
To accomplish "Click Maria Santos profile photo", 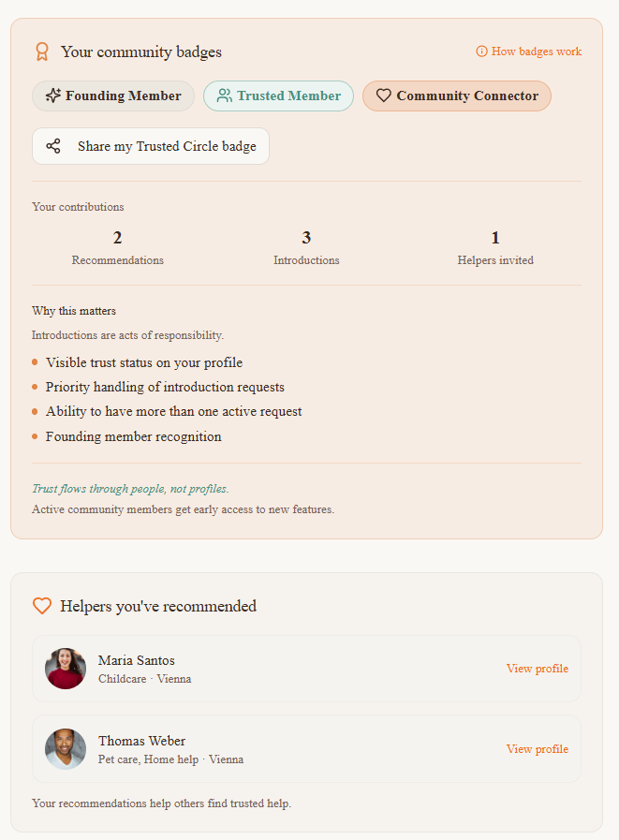I will tap(66, 669).
